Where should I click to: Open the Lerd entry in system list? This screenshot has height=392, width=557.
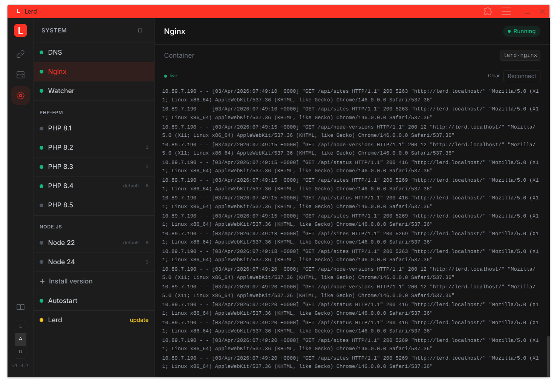[94, 320]
